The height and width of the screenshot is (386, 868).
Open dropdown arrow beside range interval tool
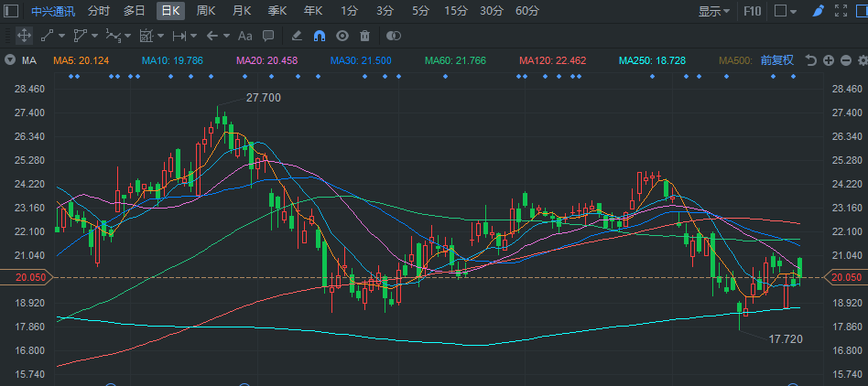194,36
